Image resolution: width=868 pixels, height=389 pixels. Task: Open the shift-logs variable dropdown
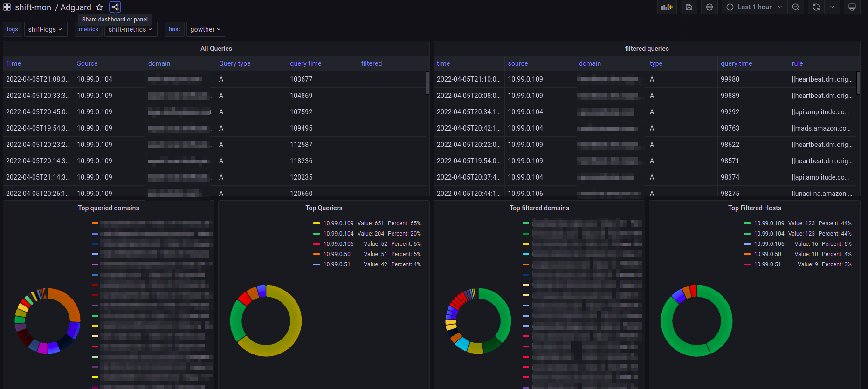[x=45, y=29]
